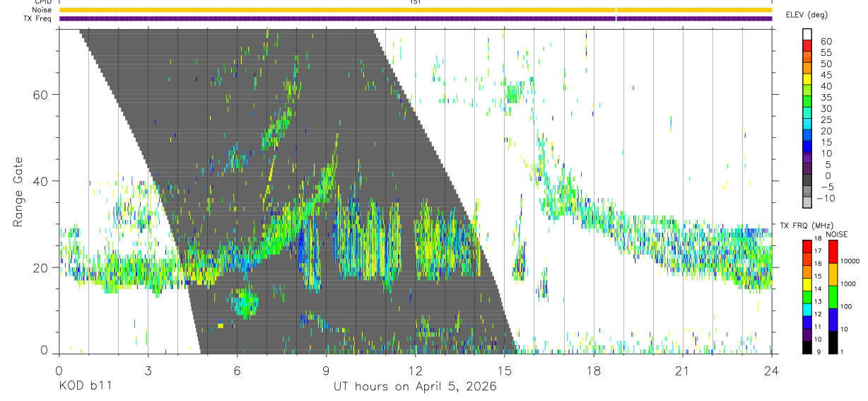
Task: Click the 'KOD b11' radar beam label
Action: 85,387
